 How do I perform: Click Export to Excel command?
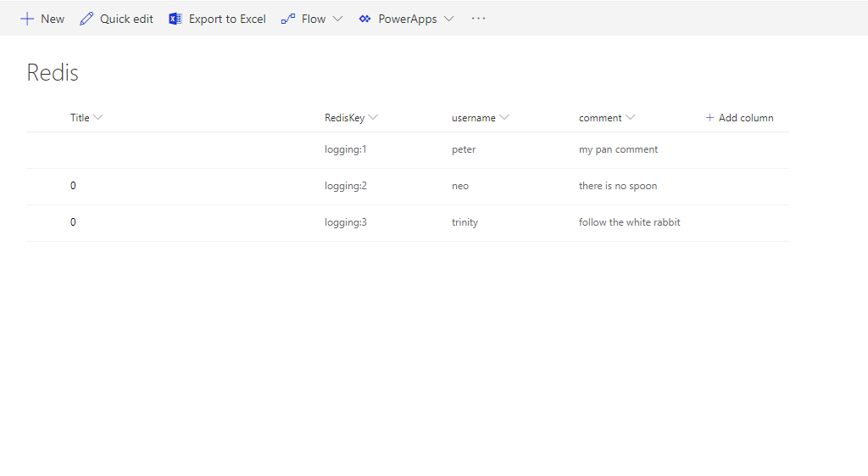pyautogui.click(x=226, y=19)
